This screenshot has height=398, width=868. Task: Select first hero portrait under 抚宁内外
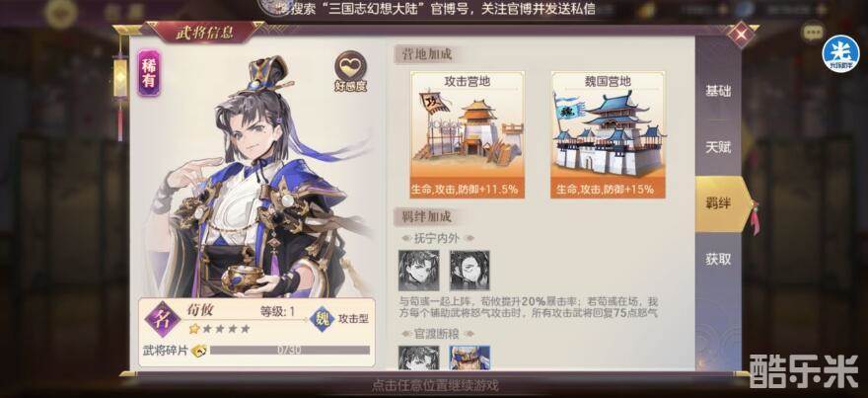(x=418, y=270)
